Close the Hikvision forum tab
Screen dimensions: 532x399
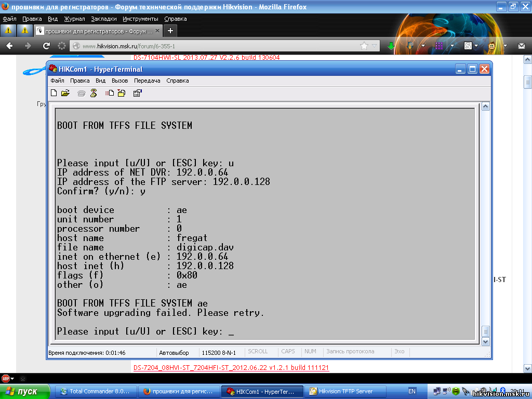click(157, 31)
